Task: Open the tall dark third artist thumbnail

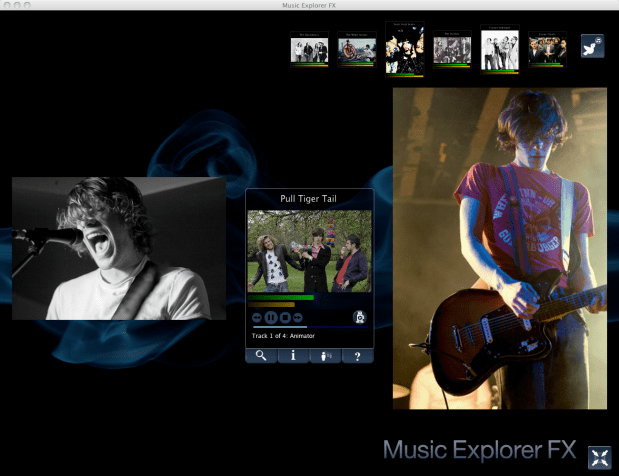Action: pos(405,48)
